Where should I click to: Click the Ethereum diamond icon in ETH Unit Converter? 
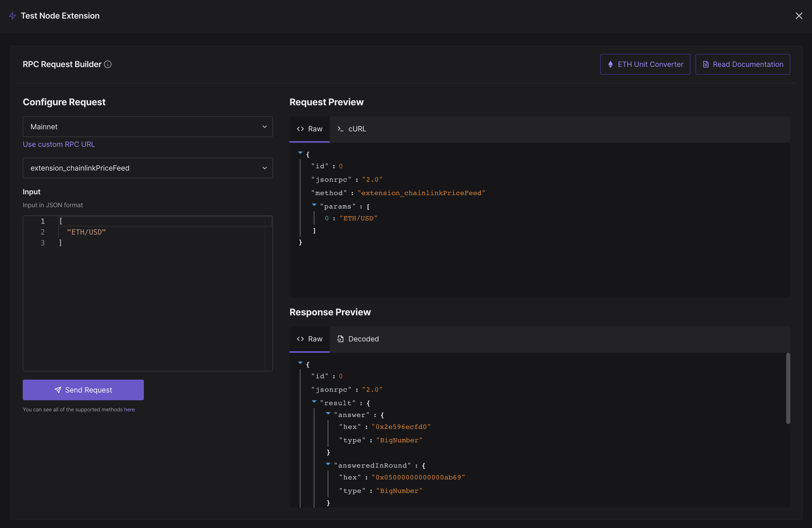tap(610, 65)
